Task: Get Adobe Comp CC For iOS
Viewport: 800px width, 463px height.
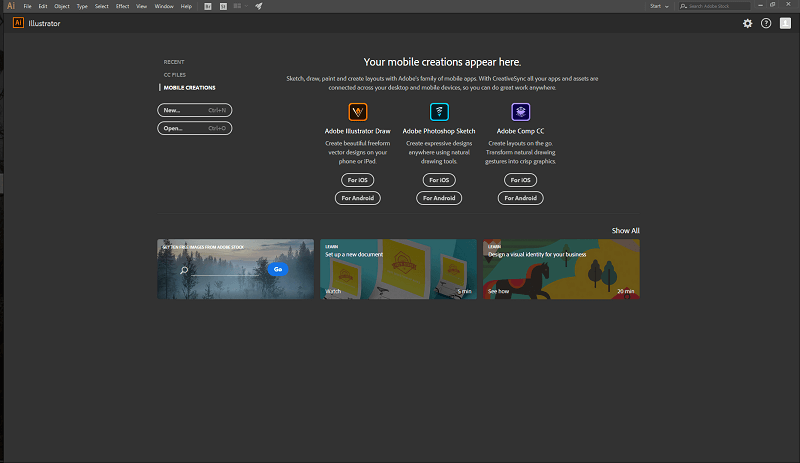Action: [x=520, y=180]
